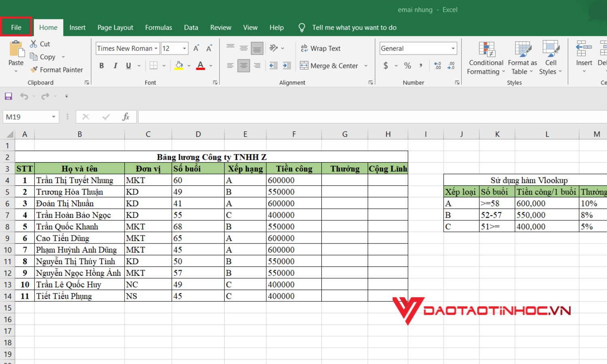Open the General number format dropdown
Viewport: 607px width, 364px height.
click(x=453, y=49)
